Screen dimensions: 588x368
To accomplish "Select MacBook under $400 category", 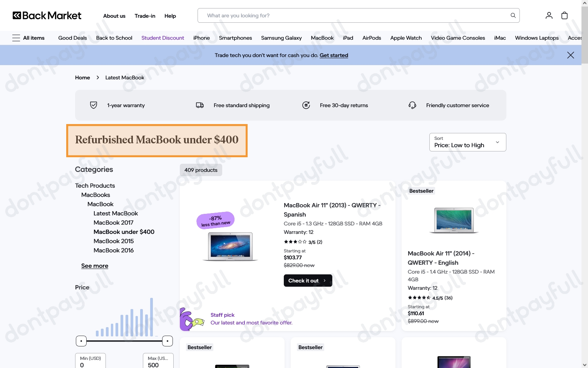I will (x=124, y=232).
